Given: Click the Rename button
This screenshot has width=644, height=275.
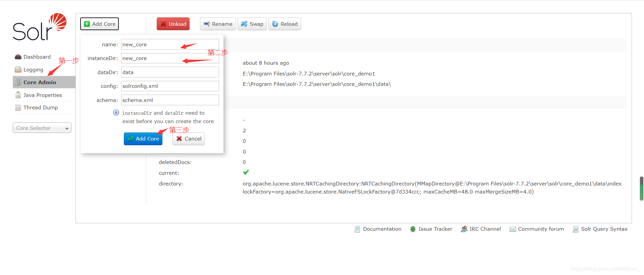Looking at the screenshot, I should tap(218, 24).
